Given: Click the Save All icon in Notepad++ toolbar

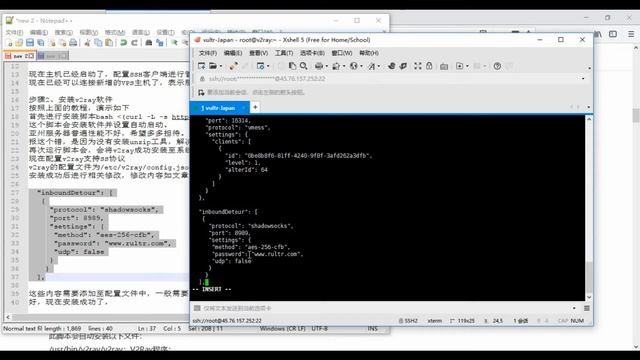Looking at the screenshot, I should pos(41,42).
